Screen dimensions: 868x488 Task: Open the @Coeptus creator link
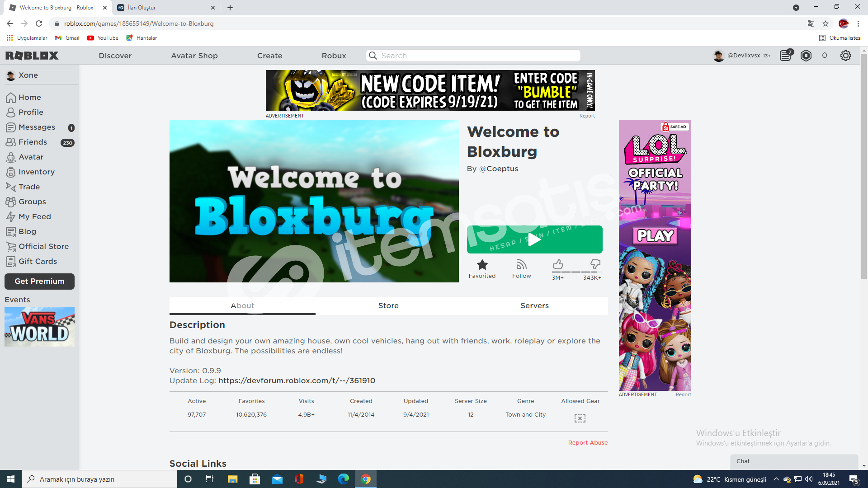coord(499,169)
